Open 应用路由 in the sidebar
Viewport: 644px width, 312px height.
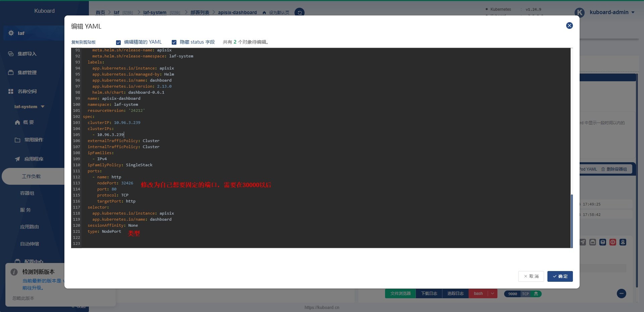click(x=30, y=227)
